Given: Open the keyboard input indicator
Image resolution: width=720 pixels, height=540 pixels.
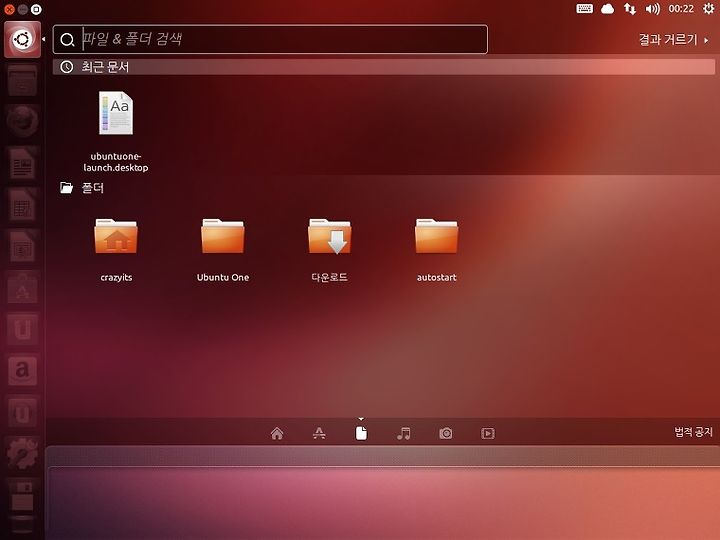Looking at the screenshot, I should (x=585, y=9).
